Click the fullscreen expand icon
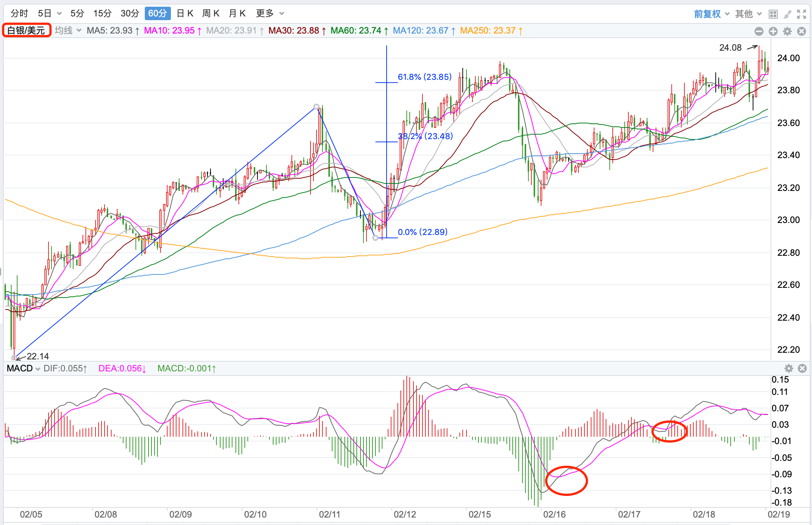 pos(801,14)
